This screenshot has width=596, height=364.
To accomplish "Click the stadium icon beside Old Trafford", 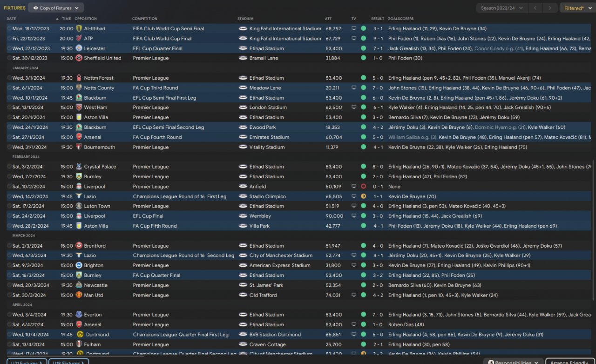I will (x=243, y=295).
